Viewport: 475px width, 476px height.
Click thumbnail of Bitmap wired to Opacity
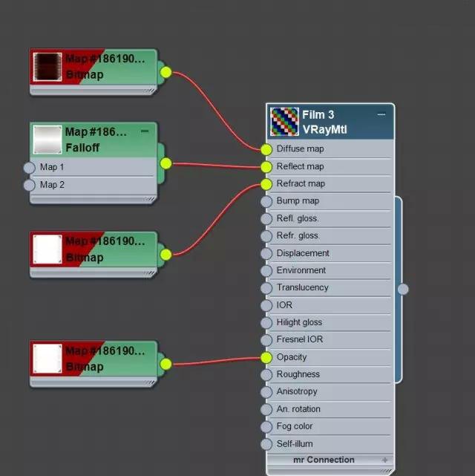[47, 359]
